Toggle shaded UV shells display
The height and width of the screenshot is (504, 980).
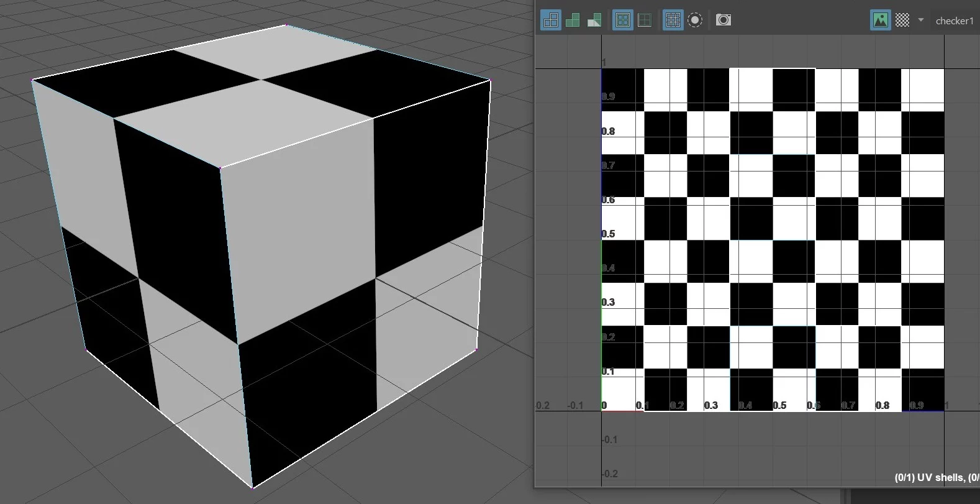(573, 20)
